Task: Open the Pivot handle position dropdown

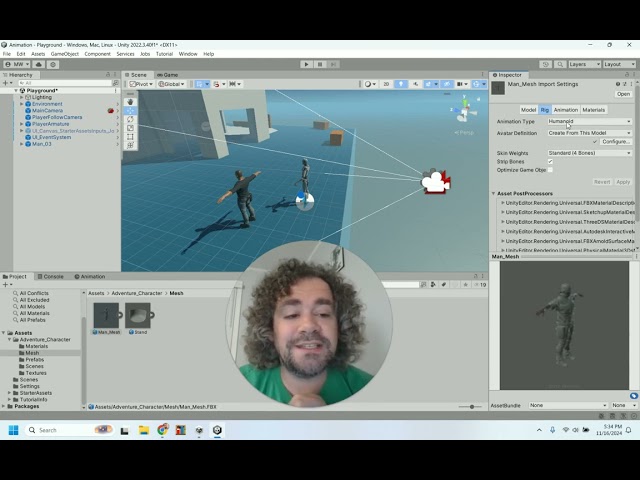Action: click(141, 84)
